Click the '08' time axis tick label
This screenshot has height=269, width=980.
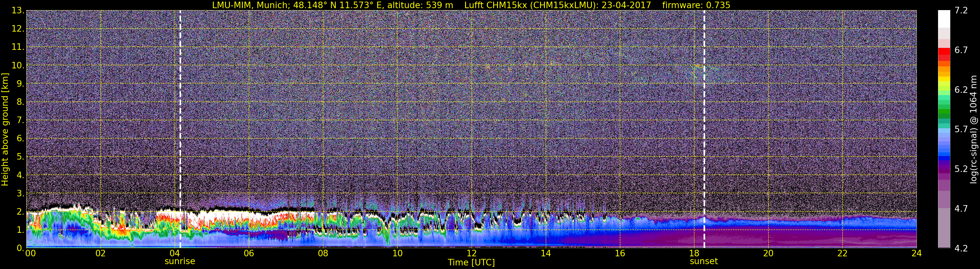[x=323, y=253]
